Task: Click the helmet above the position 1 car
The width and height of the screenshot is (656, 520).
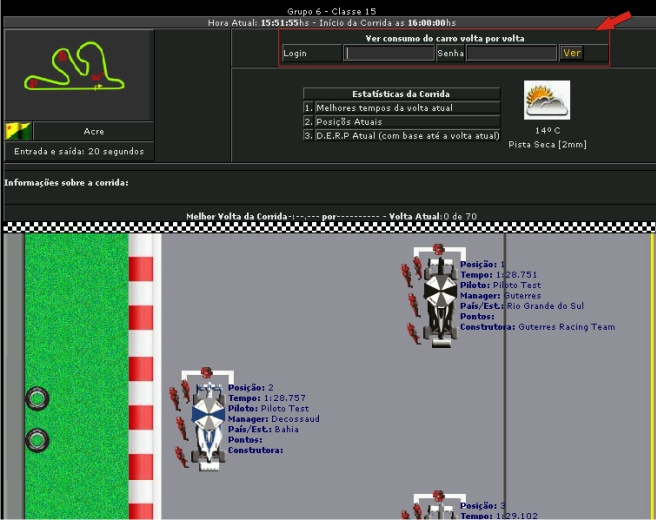Action: click(x=438, y=249)
